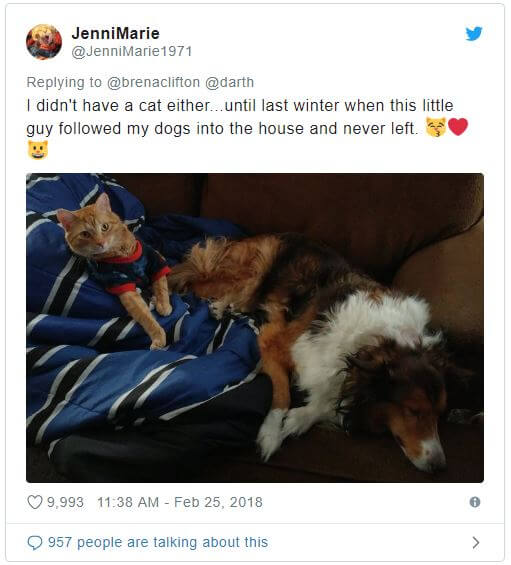
Task: Open the @brenaclifton mention
Action: [x=154, y=82]
